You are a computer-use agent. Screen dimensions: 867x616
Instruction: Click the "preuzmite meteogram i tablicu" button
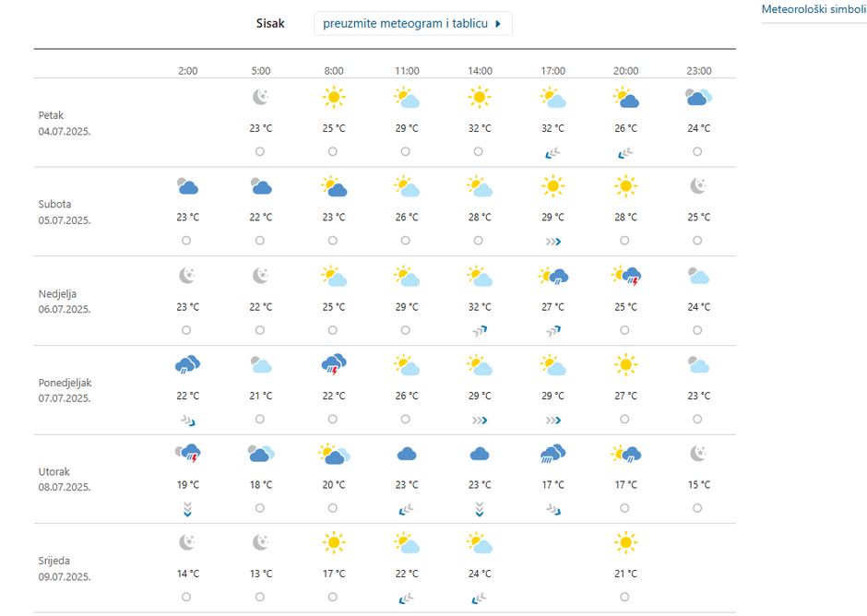pos(406,24)
